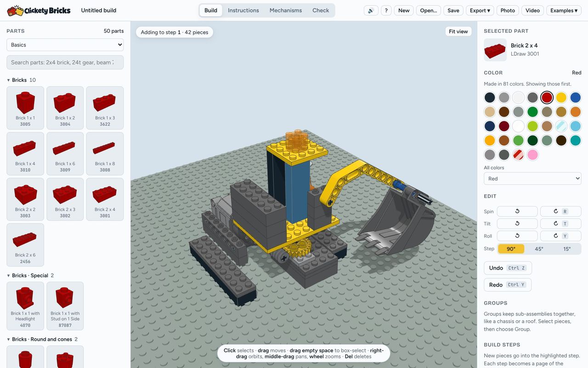Screen dimensions: 588x368
Task: Select the Brick 1 x 2 part
Action: tap(65, 108)
